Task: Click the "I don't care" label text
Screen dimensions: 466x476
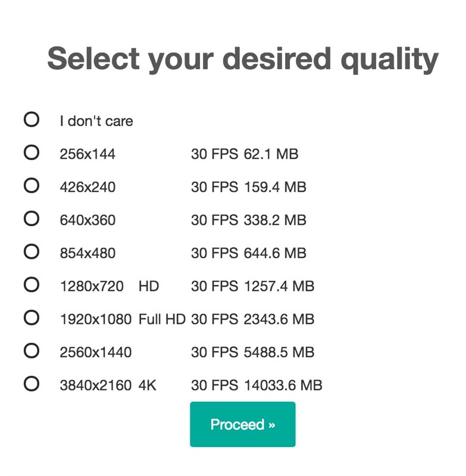Action: (x=96, y=121)
